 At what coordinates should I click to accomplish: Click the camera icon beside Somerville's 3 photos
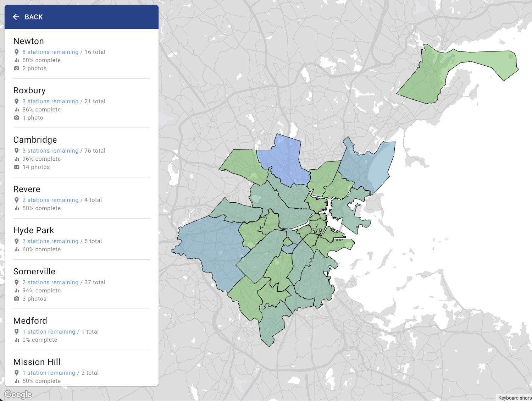[16, 298]
